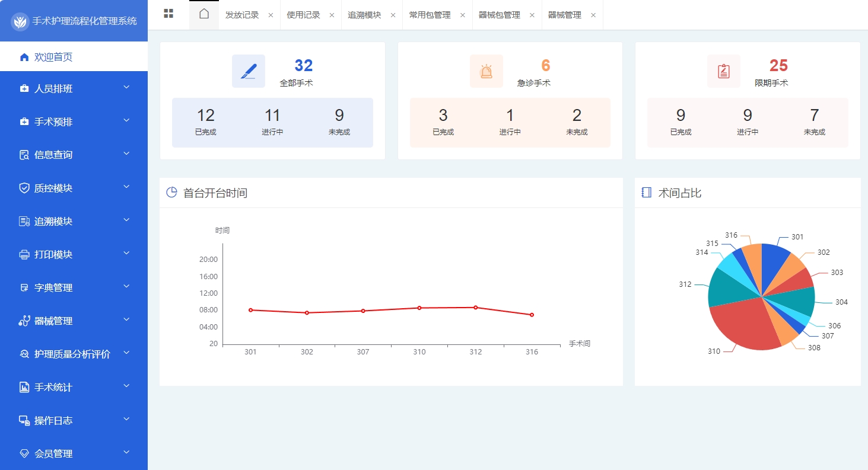Image resolution: width=868 pixels, height=470 pixels.
Task: Click the 304 label on pie chart
Action: coord(841,302)
